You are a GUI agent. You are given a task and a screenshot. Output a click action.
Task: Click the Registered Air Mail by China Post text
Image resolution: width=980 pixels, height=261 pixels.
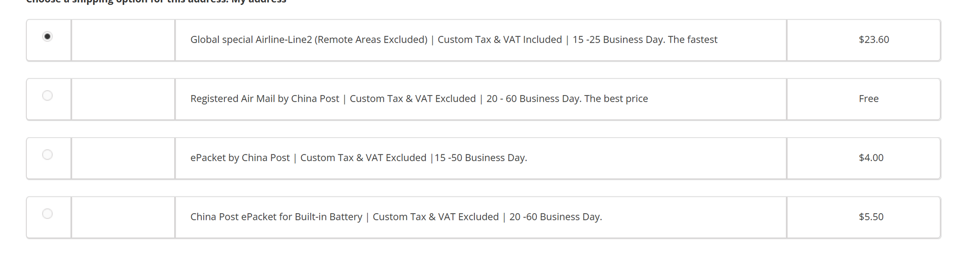pos(265,99)
